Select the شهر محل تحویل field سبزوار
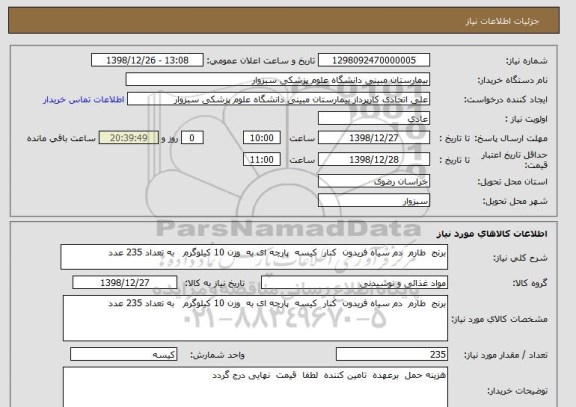The height and width of the screenshot is (407, 576). click(374, 201)
